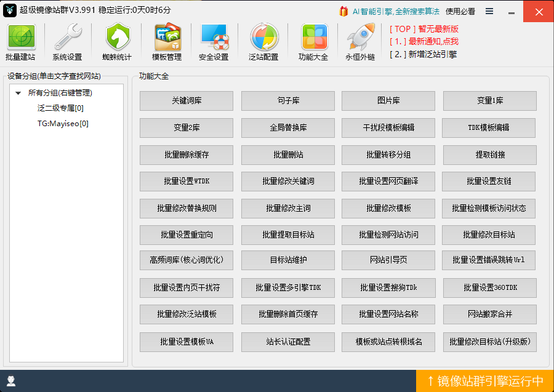The image size is (554, 392).
Task: Click 批量修改关键词 button
Action: [x=288, y=182]
